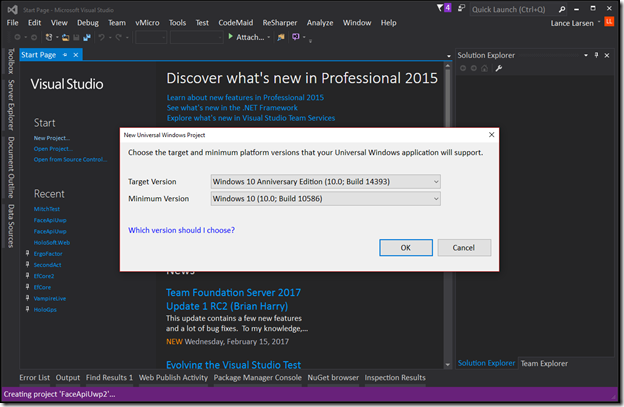The width and height of the screenshot is (624, 407).
Task: Open the ReSharper menu
Action: tap(280, 23)
